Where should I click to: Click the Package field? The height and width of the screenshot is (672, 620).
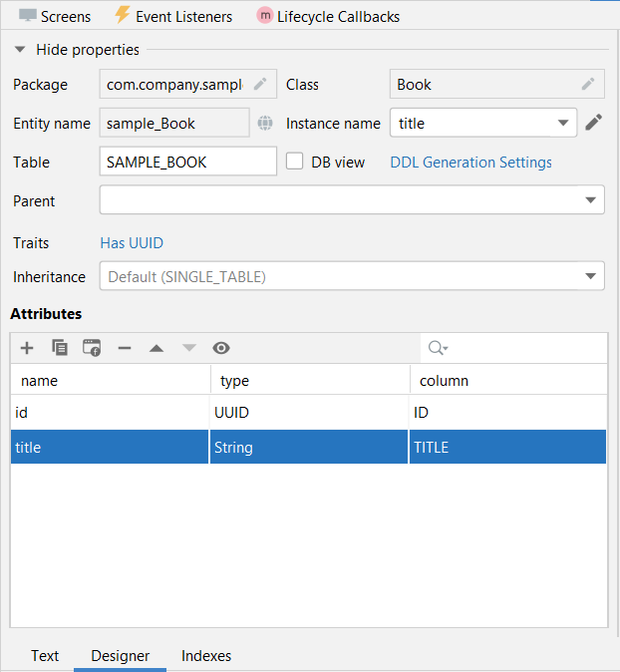coord(188,84)
